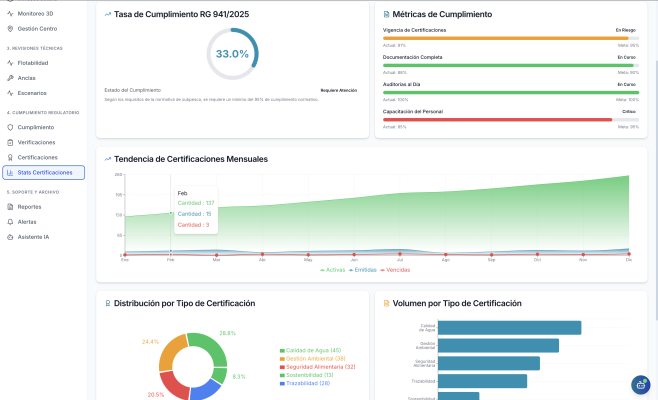Click the Calidad de Agua horizontal bar

[x=509, y=328]
